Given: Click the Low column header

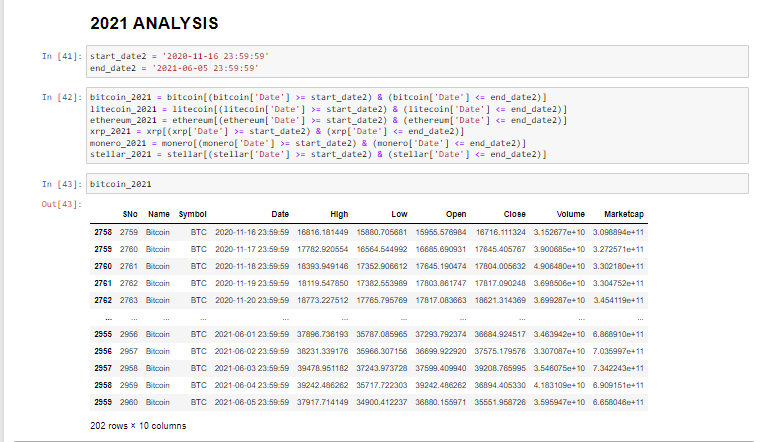Looking at the screenshot, I should (399, 214).
